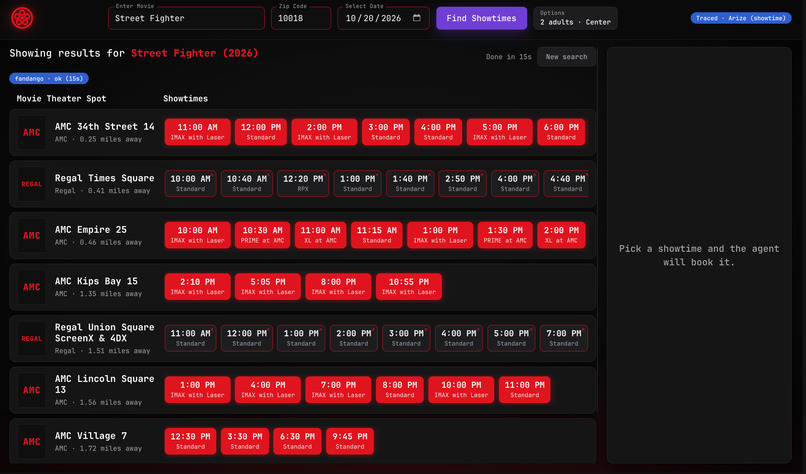The width and height of the screenshot is (806, 474).
Task: Click the Enter Movie field with Street Fighter
Action: tap(186, 18)
